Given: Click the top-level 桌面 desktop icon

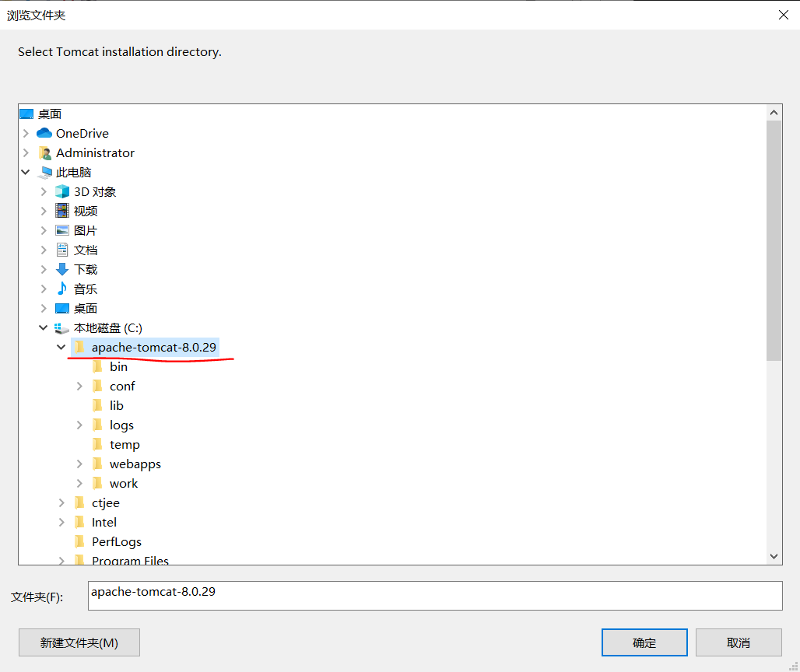Looking at the screenshot, I should (x=26, y=114).
